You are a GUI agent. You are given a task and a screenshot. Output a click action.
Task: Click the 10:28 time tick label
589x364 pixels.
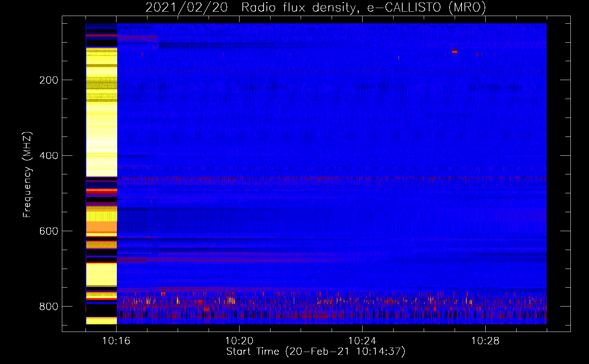pos(485,341)
